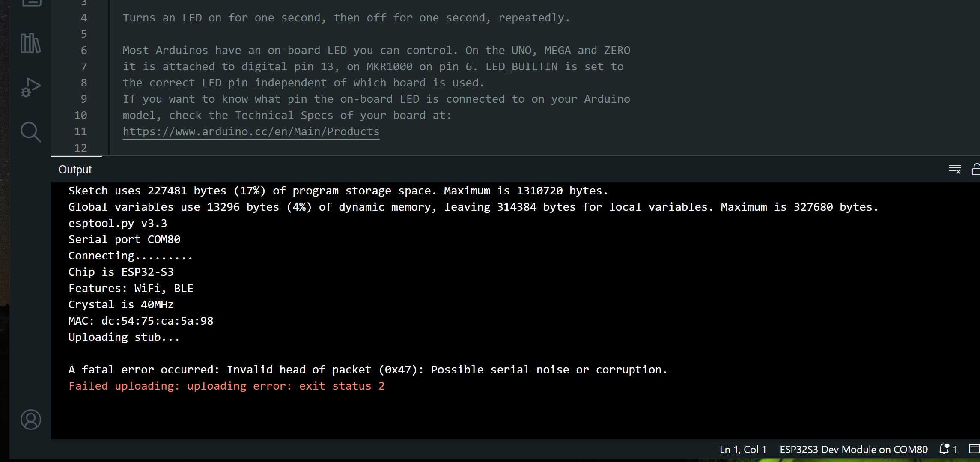Click the 'Uploading stub...' output line
980x462 pixels.
124,337
